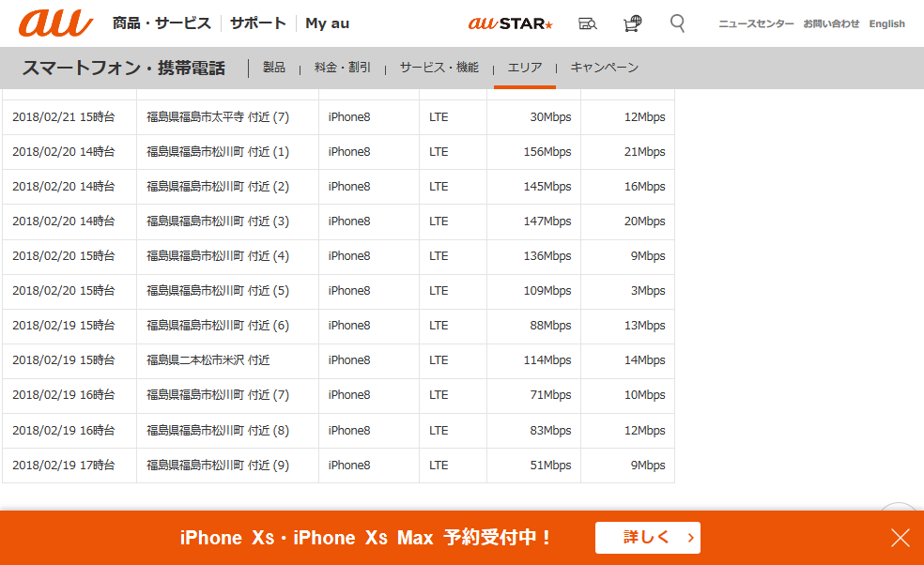
Task: Click the 109Mbps download value
Action: tap(547, 290)
